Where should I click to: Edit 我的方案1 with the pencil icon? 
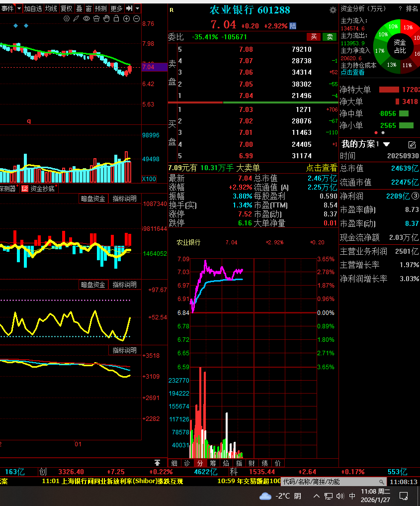pos(412,144)
